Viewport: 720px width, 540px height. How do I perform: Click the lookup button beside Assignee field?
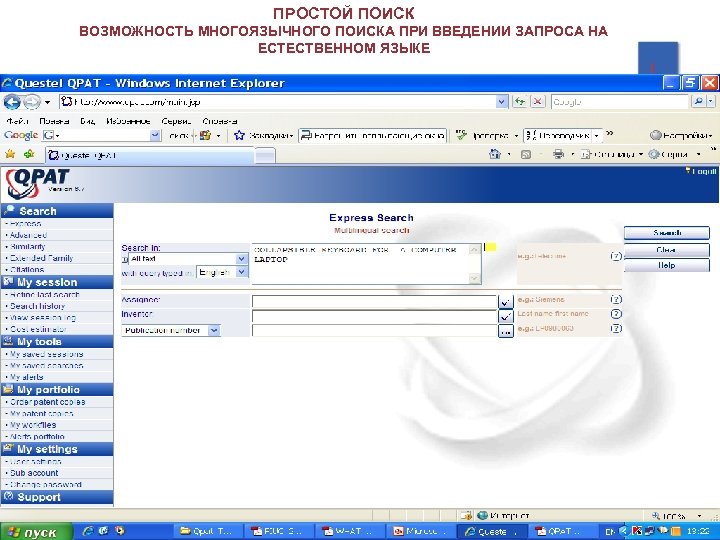click(506, 302)
